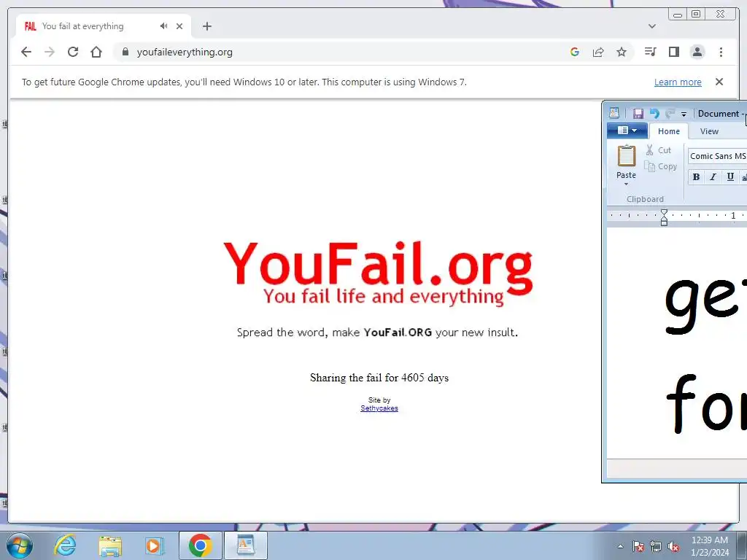Click the YouFail.org red logo
The width and height of the screenshot is (747, 560).
coord(378,273)
